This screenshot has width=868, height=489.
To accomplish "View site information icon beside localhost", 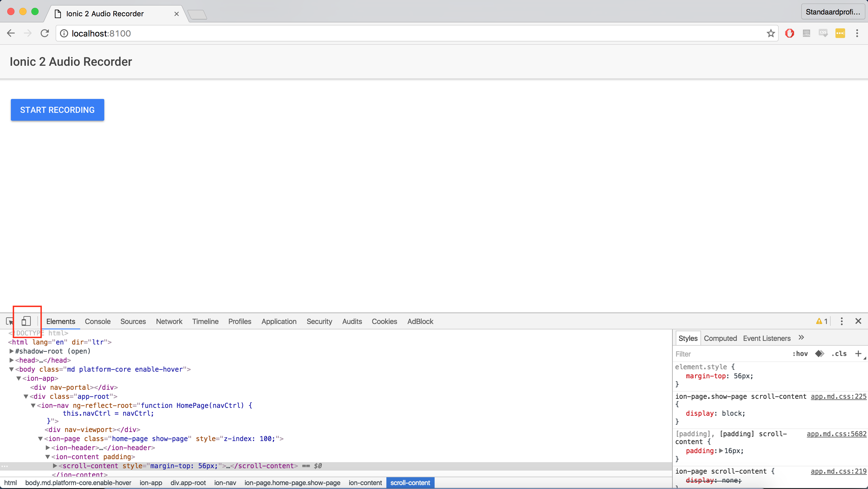I will 64,33.
